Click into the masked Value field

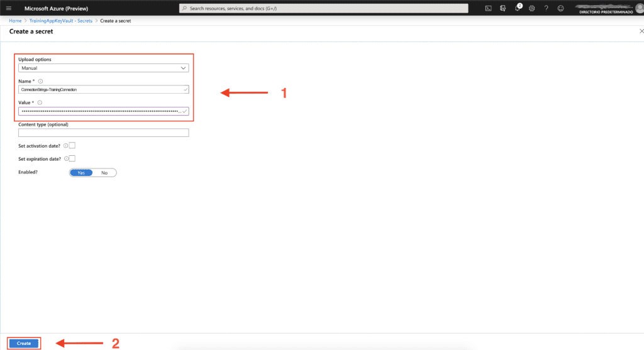coord(104,111)
